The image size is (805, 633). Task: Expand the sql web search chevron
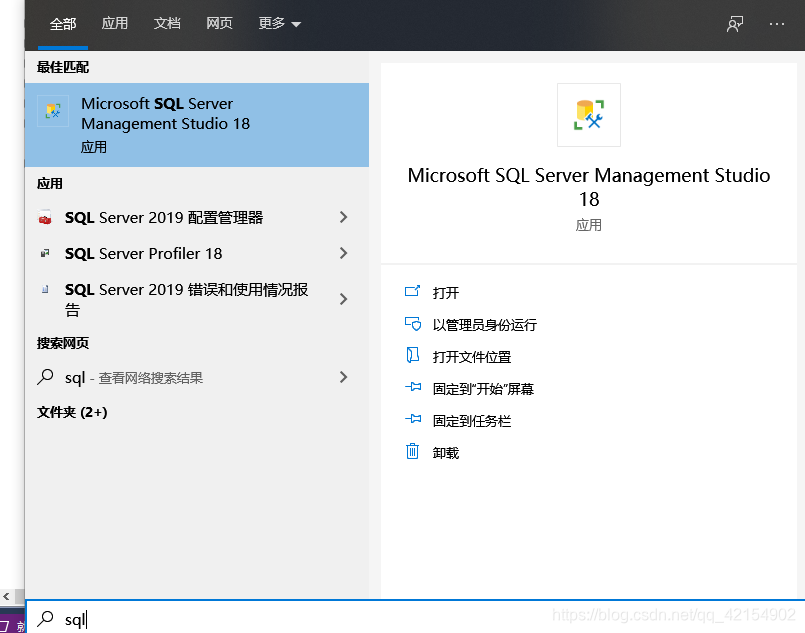point(343,377)
